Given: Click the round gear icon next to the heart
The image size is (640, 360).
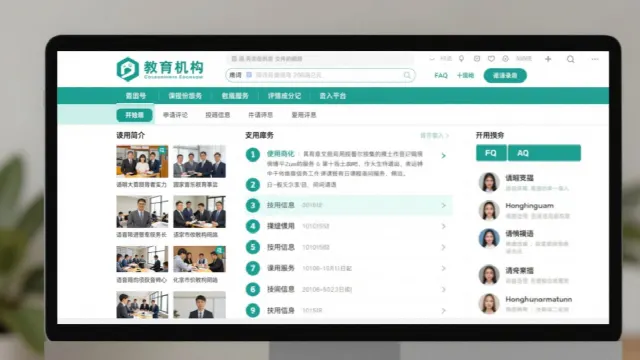Looking at the screenshot, I should 505,59.
